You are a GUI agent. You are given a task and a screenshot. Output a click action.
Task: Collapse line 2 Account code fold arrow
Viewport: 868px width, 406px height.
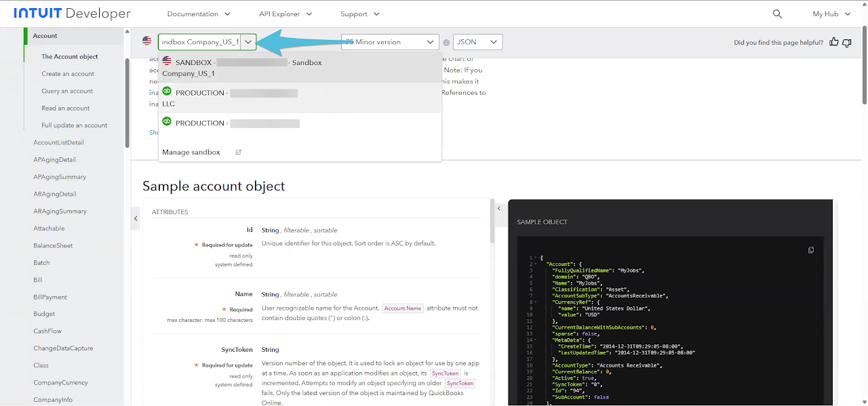[536, 264]
